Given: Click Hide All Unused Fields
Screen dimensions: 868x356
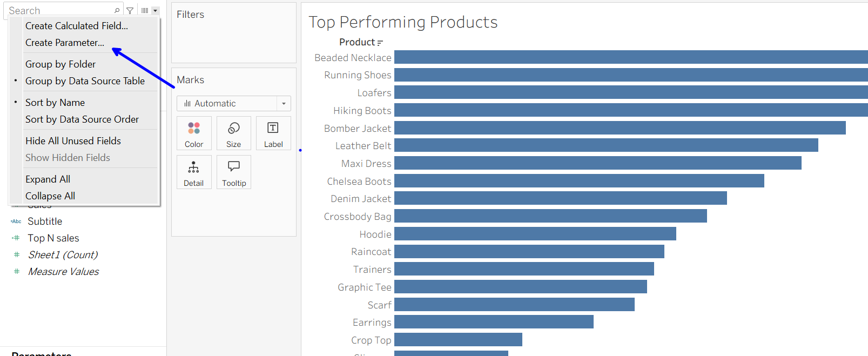Looking at the screenshot, I should click(x=73, y=141).
